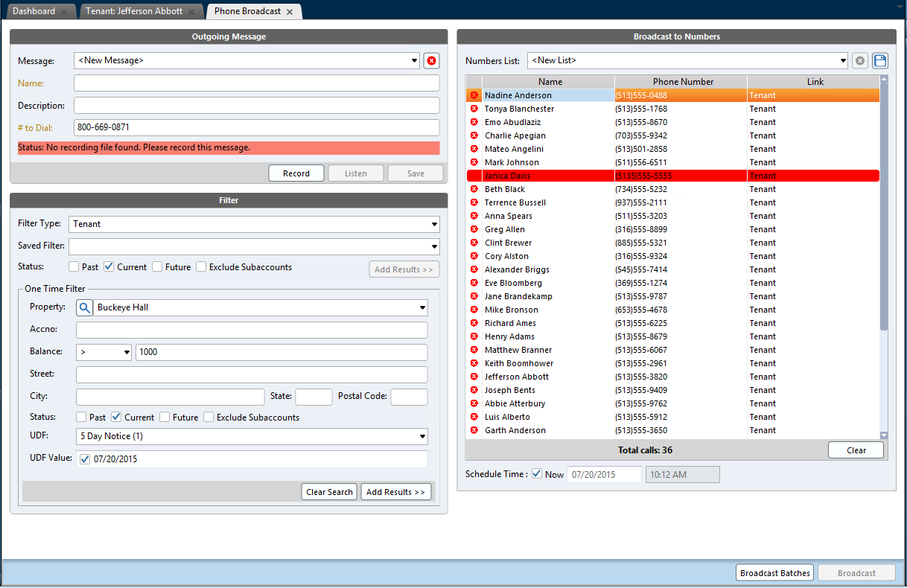Click the gray clear icon beside Numbers List
907x588 pixels.
click(860, 61)
